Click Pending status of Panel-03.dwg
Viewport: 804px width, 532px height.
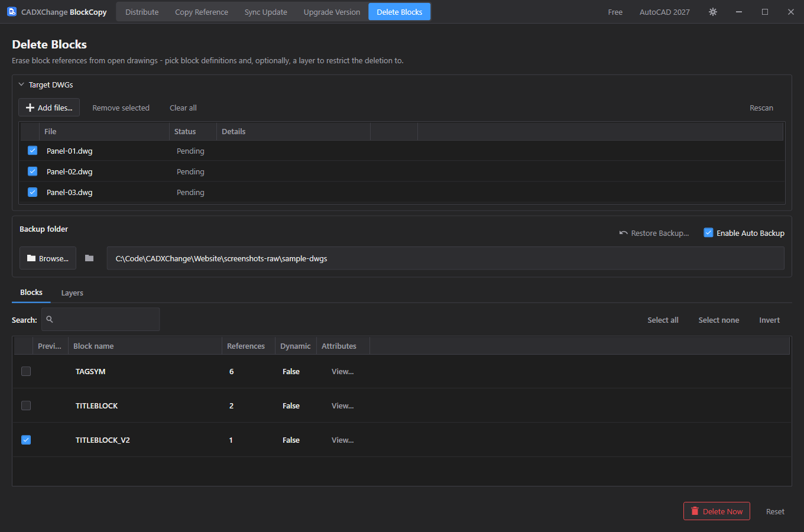tap(190, 192)
